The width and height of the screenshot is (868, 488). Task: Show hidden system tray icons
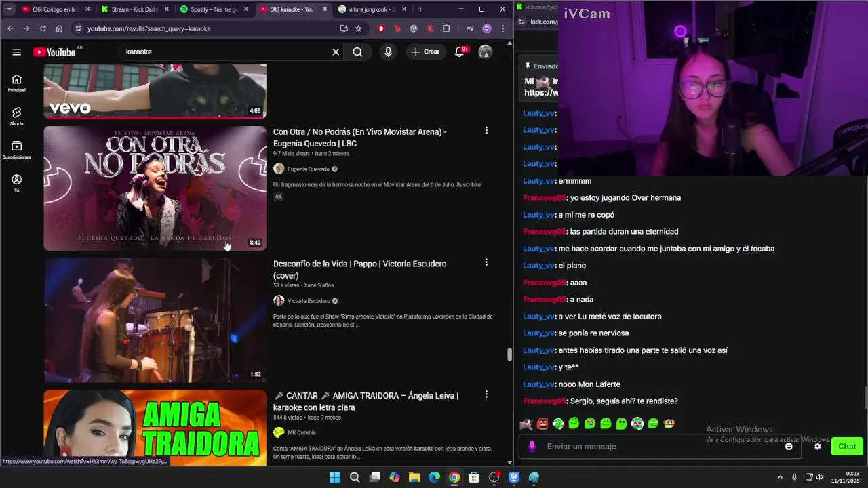coord(780,477)
